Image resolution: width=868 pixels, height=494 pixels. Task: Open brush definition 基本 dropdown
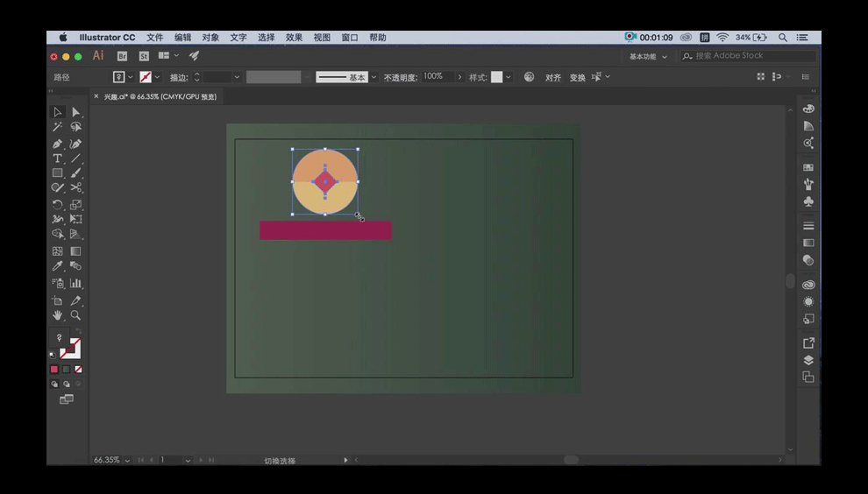[x=374, y=77]
